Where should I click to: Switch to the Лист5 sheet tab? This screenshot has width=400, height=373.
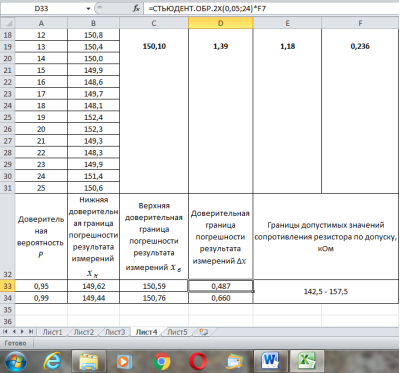pos(177,332)
